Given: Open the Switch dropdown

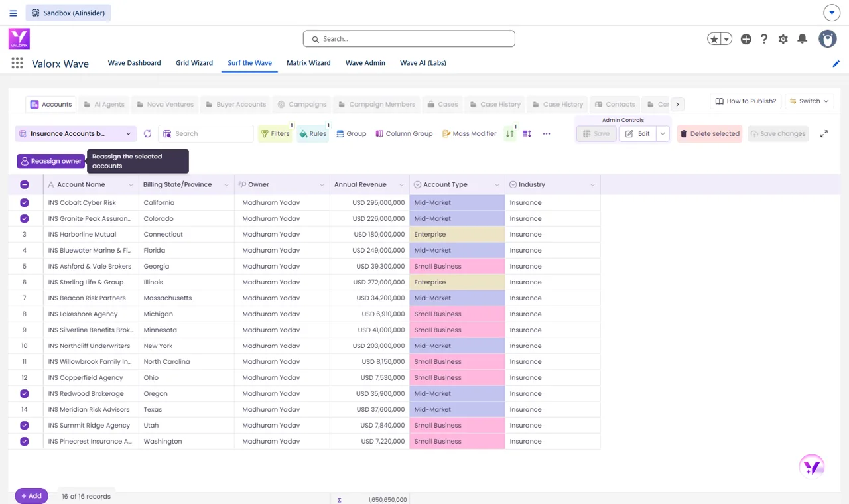Looking at the screenshot, I should 809,101.
